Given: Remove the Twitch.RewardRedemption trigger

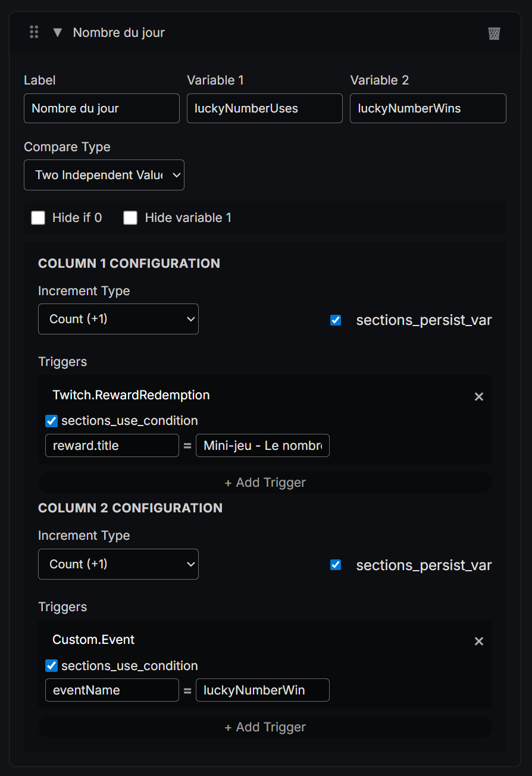Looking at the screenshot, I should click(x=478, y=396).
